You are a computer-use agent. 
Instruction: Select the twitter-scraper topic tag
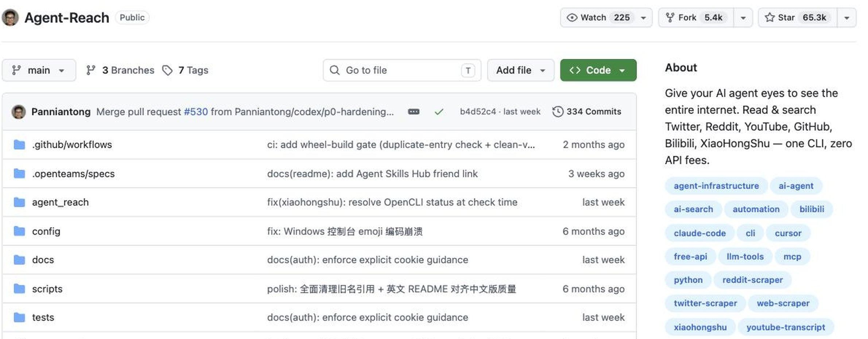click(705, 303)
